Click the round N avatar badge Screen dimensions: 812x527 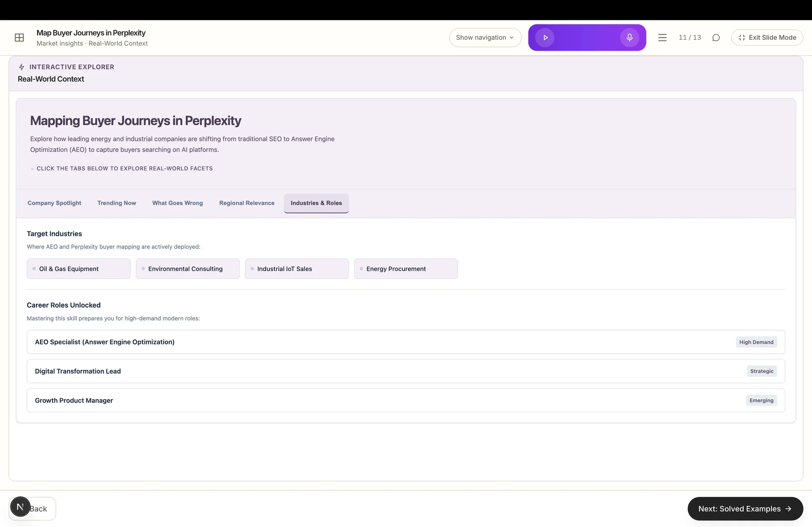coord(20,507)
